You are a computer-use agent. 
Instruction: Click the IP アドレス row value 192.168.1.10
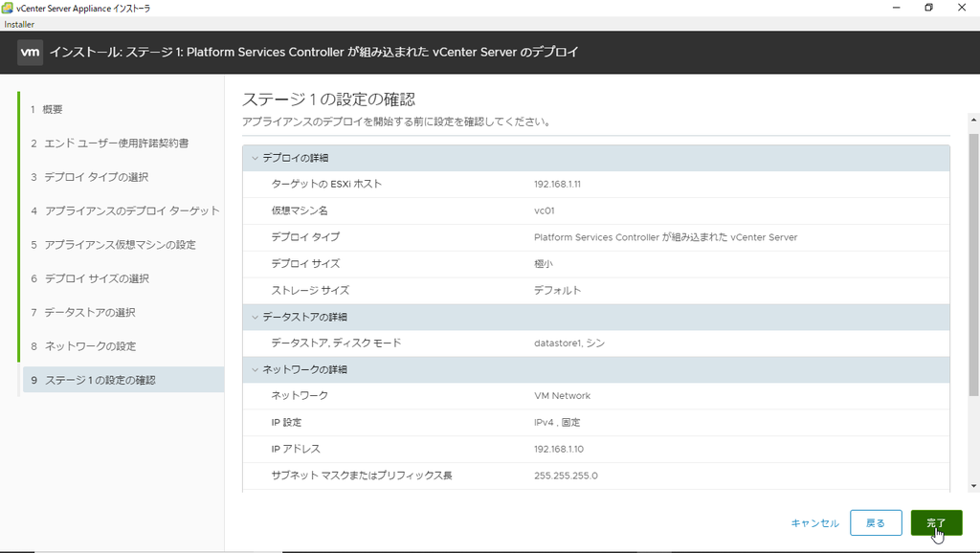coord(563,448)
